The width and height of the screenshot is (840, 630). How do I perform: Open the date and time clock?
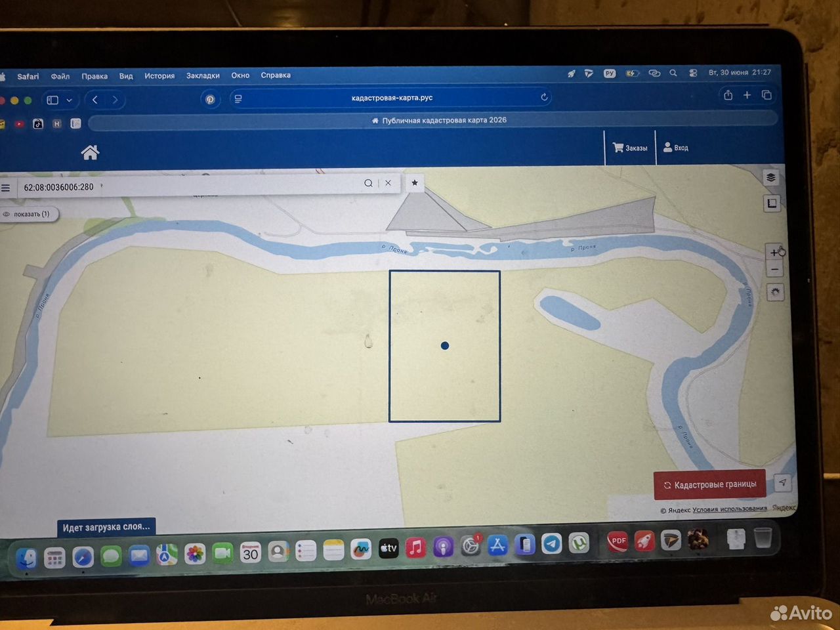point(740,72)
